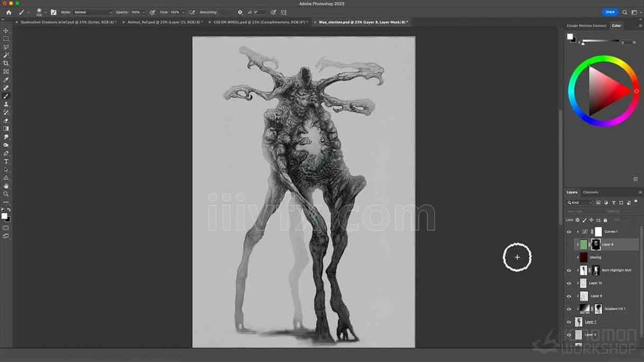
Task: Select the Rectangular Marquee tool
Action: click(6, 39)
